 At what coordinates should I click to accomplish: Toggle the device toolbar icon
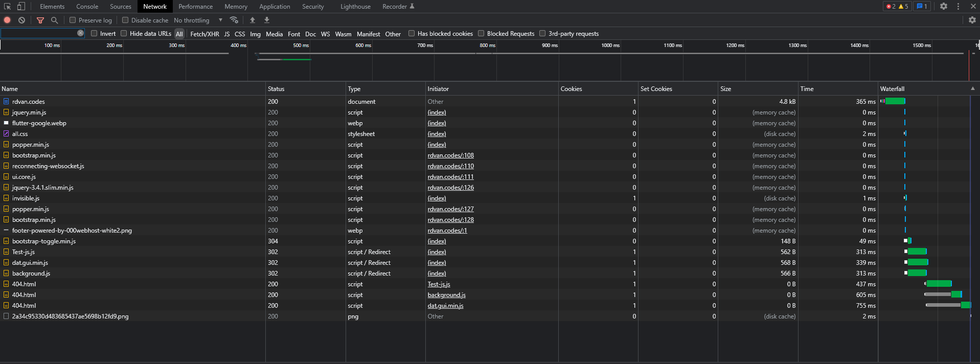21,6
